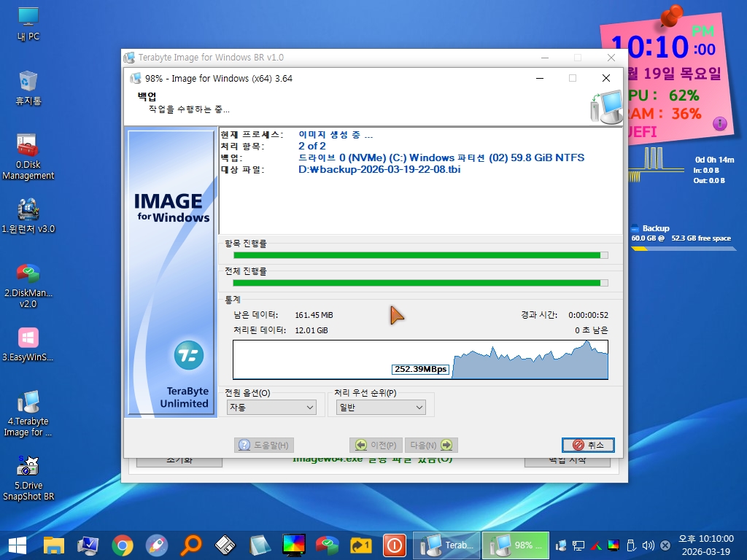Launch 0.Disk Management desktop shortcut
The width and height of the screenshot is (747, 560).
tap(28, 157)
